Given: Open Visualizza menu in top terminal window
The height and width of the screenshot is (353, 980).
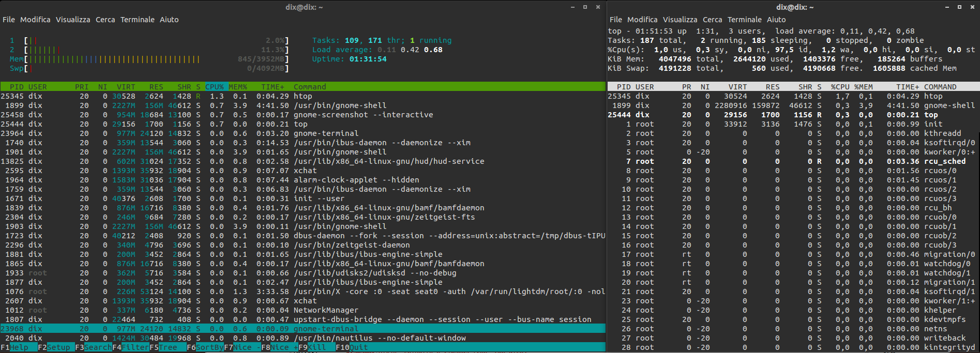Looking at the screenshot, I should (x=680, y=20).
